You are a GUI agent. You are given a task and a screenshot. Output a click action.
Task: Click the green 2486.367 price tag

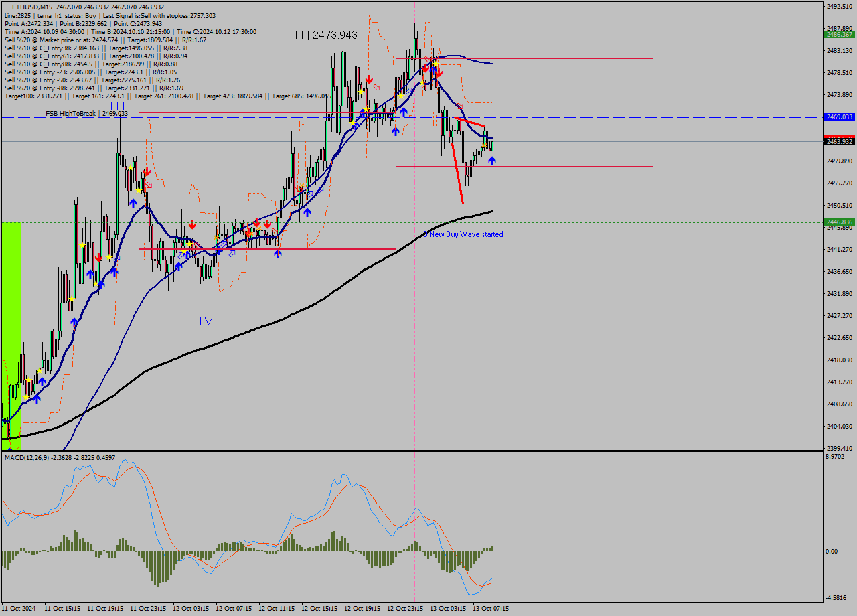coord(839,34)
